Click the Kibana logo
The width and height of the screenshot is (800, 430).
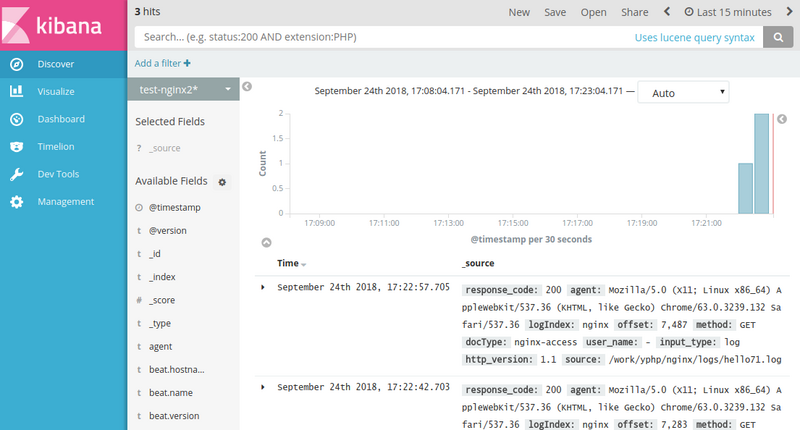coord(63,25)
